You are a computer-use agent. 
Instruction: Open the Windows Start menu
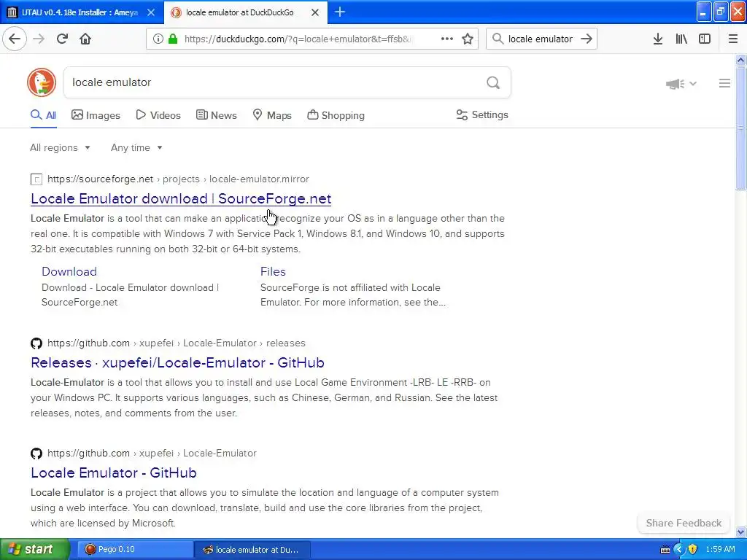click(x=35, y=550)
